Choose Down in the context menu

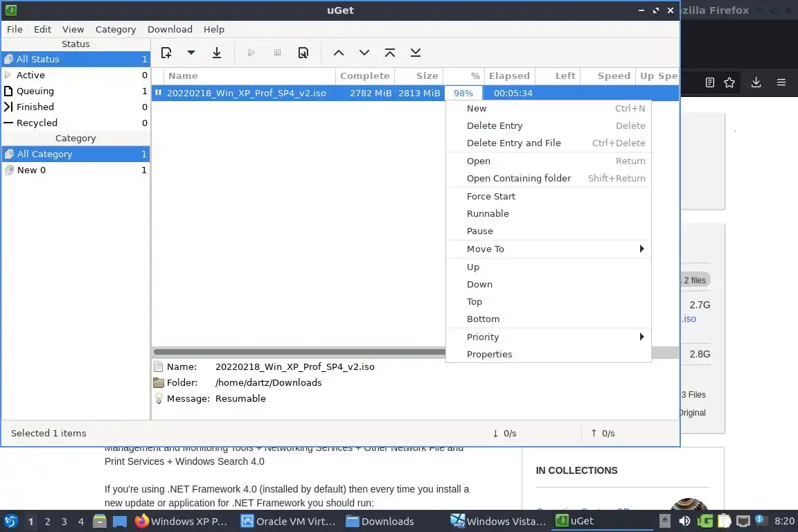click(x=549, y=284)
